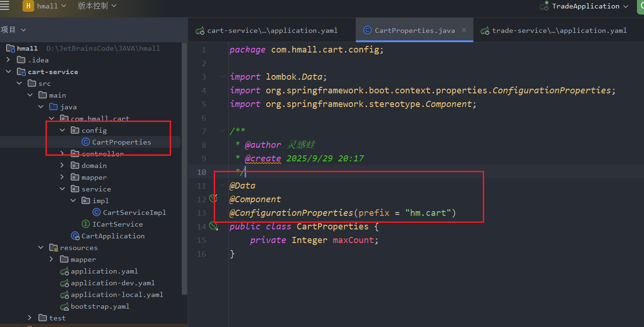Select CartServiceImpl in project tree

135,213
